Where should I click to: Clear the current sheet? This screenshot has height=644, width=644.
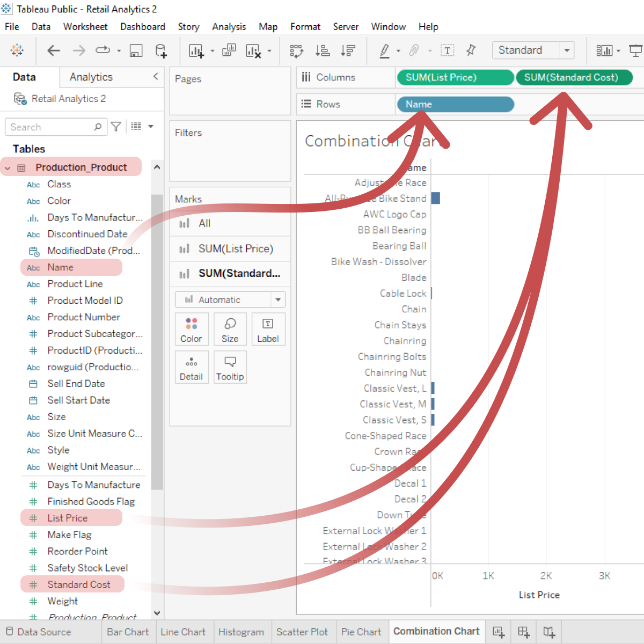253,50
